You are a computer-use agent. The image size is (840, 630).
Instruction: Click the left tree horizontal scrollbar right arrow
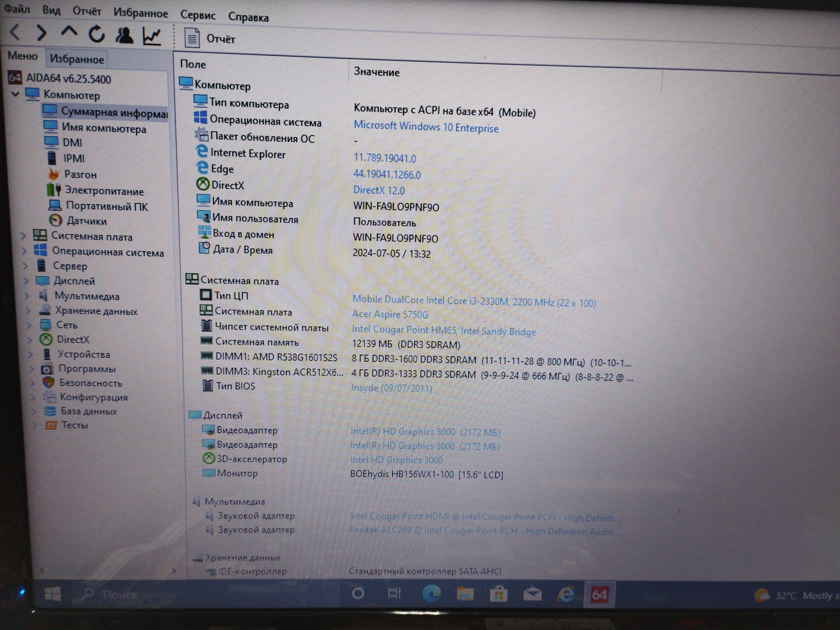click(174, 570)
